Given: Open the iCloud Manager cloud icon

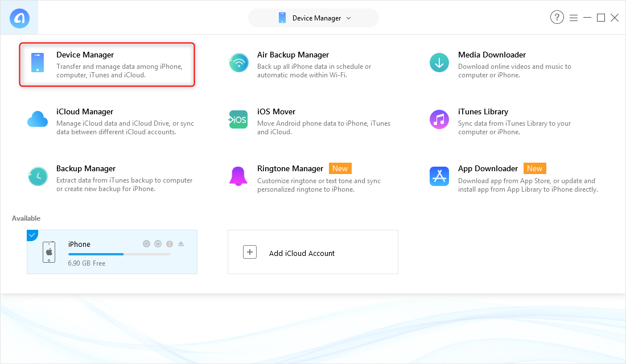Looking at the screenshot, I should [38, 119].
